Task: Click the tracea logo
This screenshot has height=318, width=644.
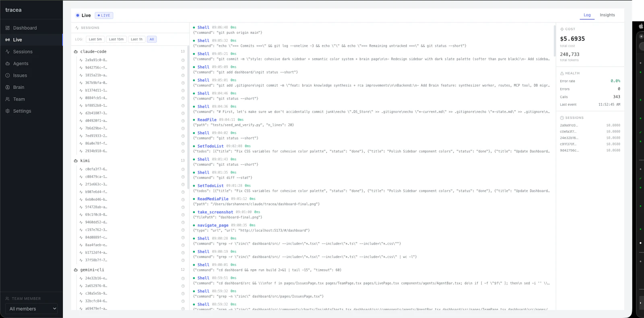Action: [x=13, y=10]
